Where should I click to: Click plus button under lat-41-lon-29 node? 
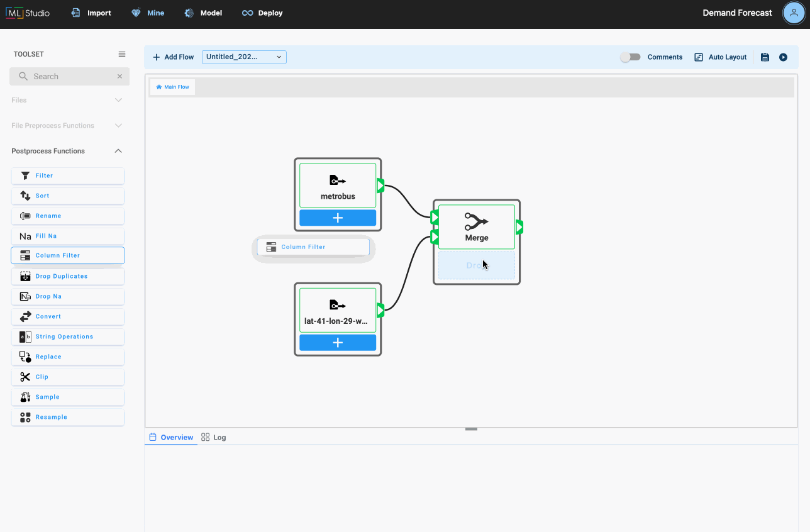338,343
